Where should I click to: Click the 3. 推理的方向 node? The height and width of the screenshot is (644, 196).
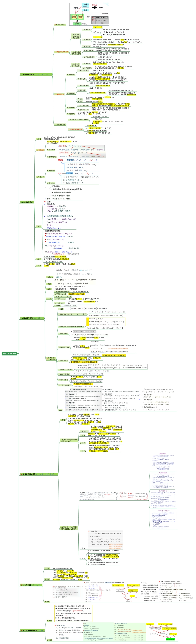(x=59, y=94)
